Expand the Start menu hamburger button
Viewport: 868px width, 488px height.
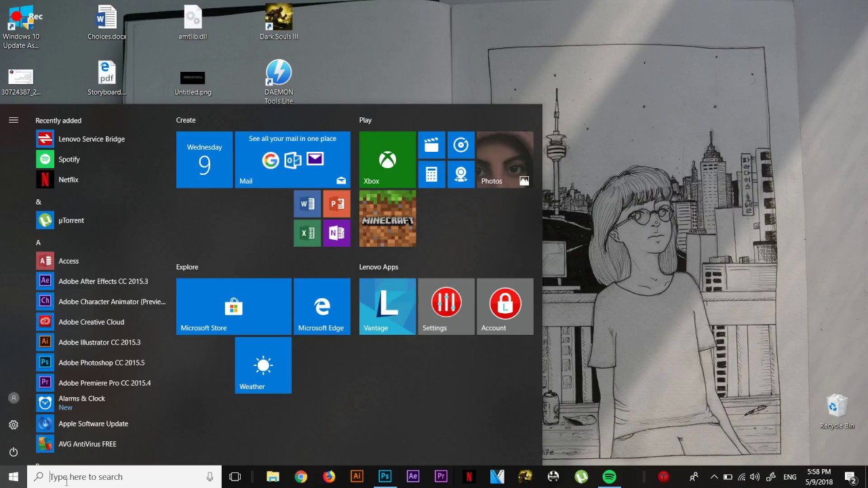tap(14, 120)
